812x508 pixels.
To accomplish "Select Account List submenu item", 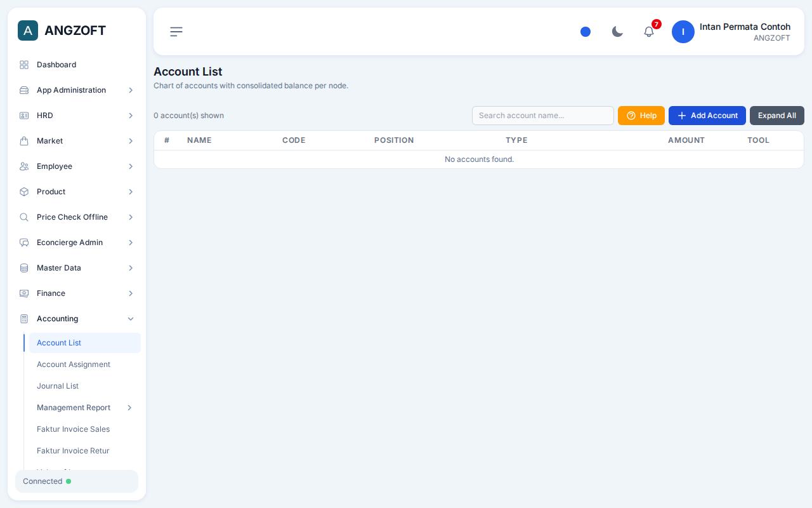I will pos(85,343).
